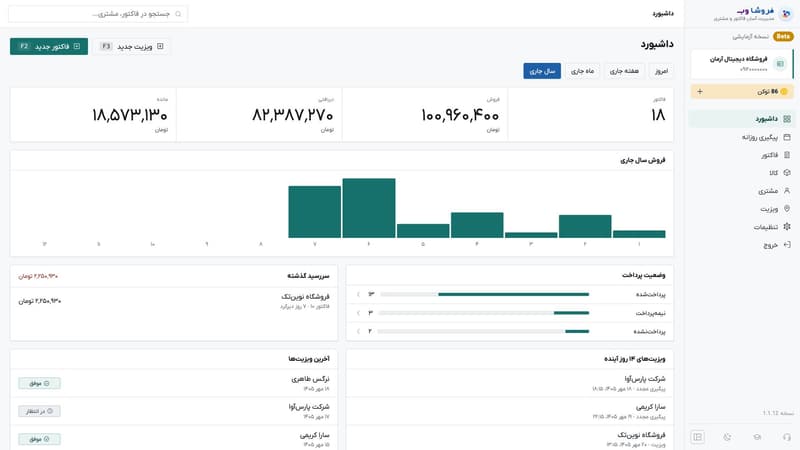This screenshot has height=450, width=800.
Task: Click the موفق badge for سارا کریمی visit
Action: click(39, 439)
